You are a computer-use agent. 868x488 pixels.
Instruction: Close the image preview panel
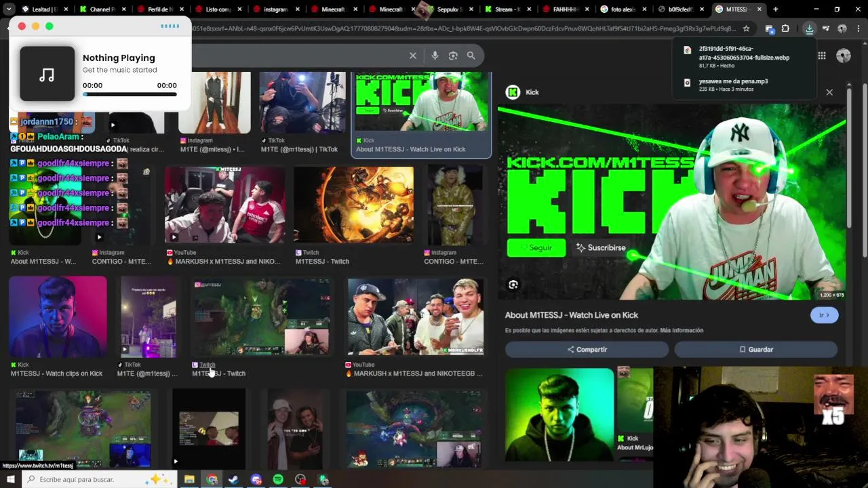click(829, 92)
